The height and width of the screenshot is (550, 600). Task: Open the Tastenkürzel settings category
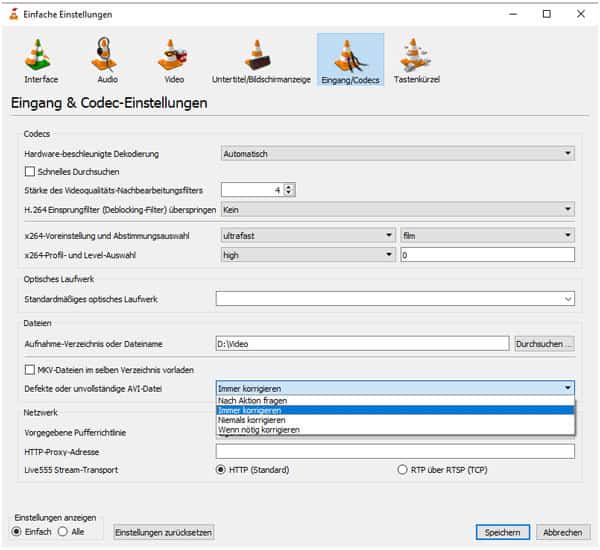pos(416,60)
